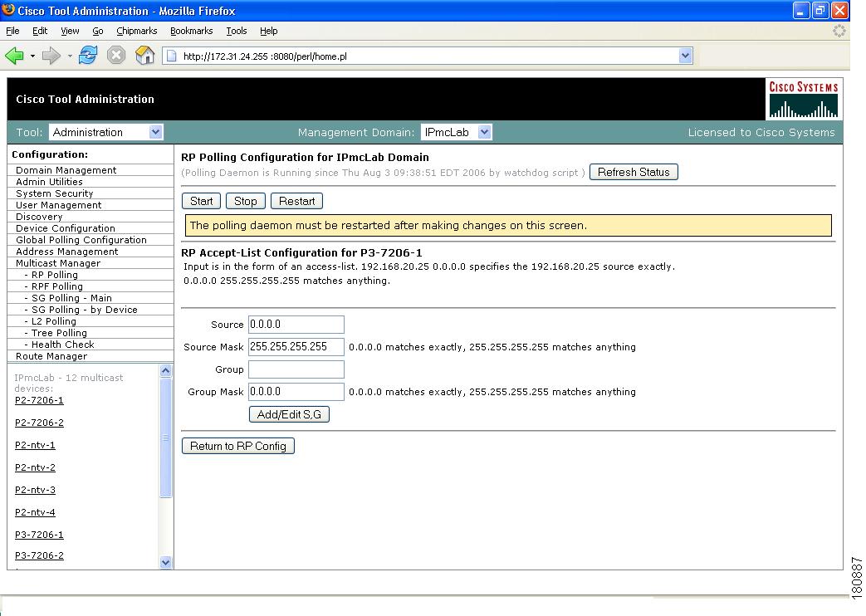The image size is (866, 616).
Task: Expand the URL address bar dropdown
Action: 685,56
